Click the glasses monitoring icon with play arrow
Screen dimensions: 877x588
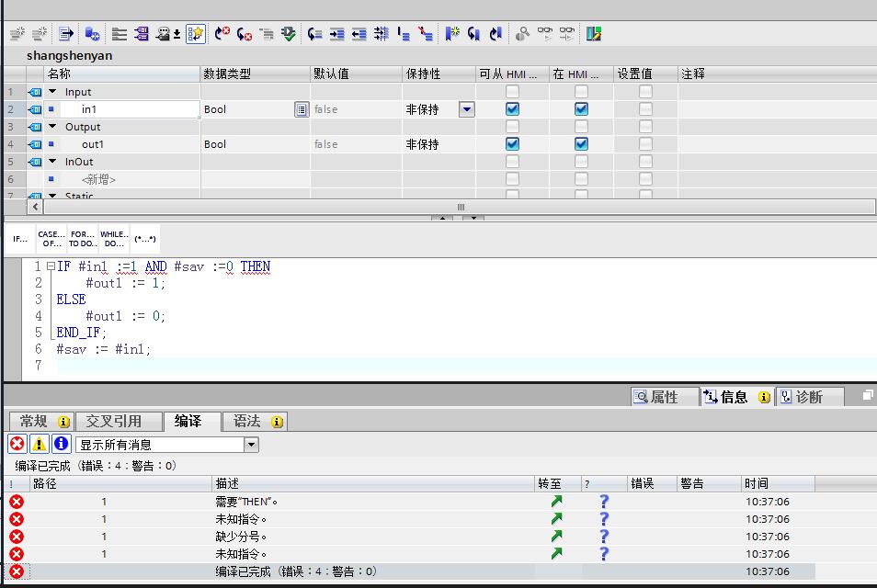545,34
